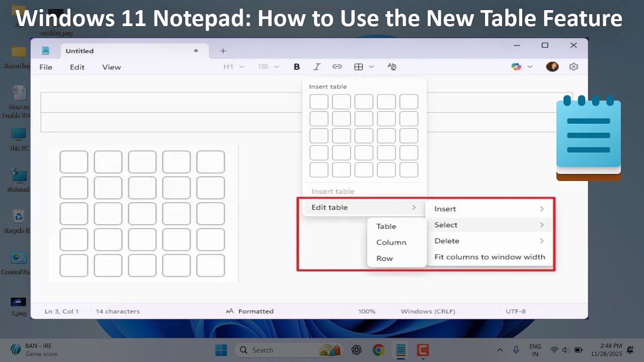Open the user account avatar

pos(552,67)
